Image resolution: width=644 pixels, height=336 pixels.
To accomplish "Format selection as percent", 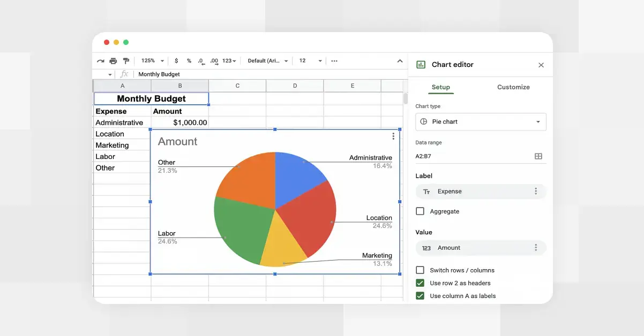I will tap(190, 60).
